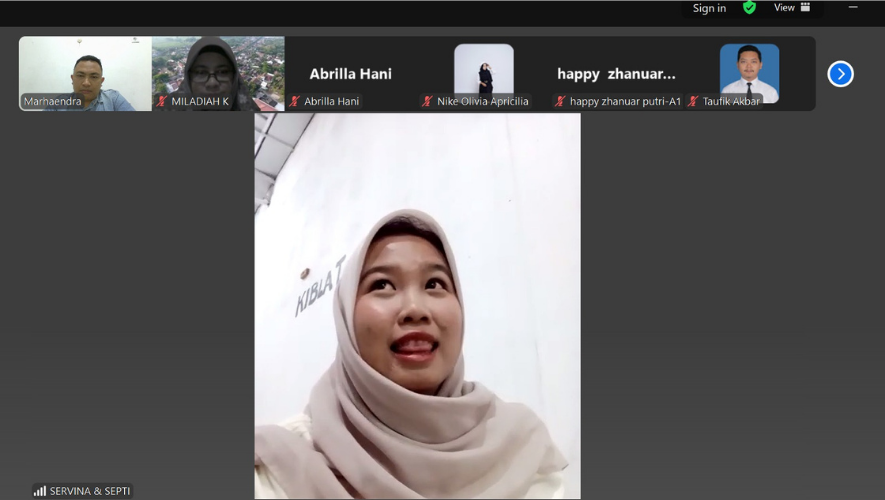The image size is (885, 500).
Task: Select the Abrilla Hani participant tile
Action: [350, 73]
